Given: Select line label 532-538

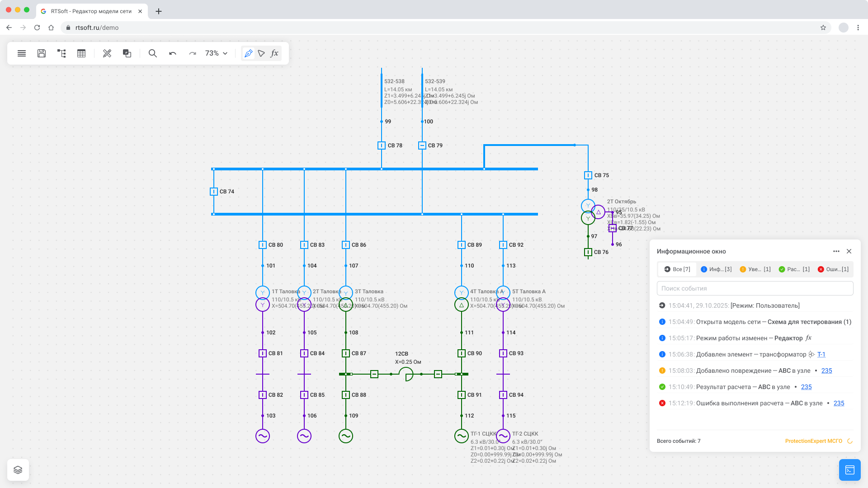Looking at the screenshot, I should click(394, 81).
